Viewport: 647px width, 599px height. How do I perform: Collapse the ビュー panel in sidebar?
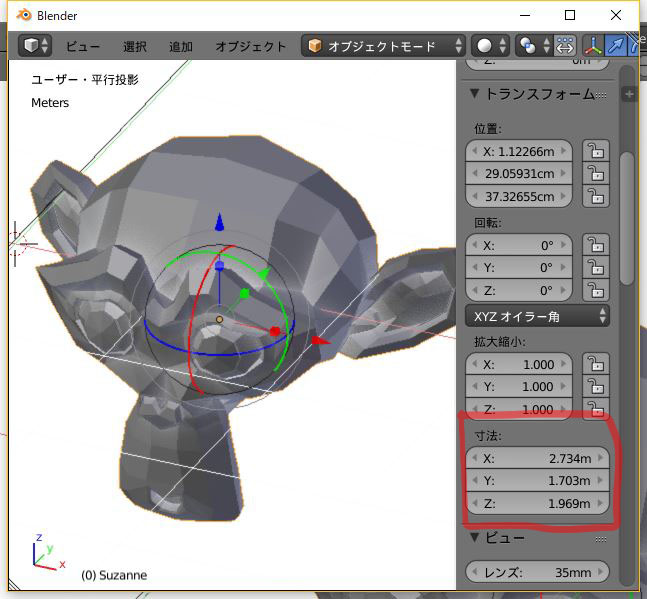click(475, 537)
